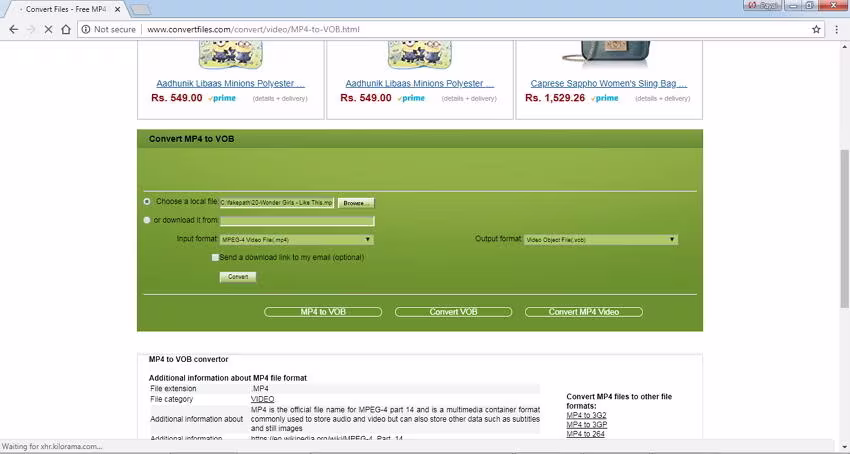
Task: Open the MP4 to 3G2 link
Action: [587, 415]
